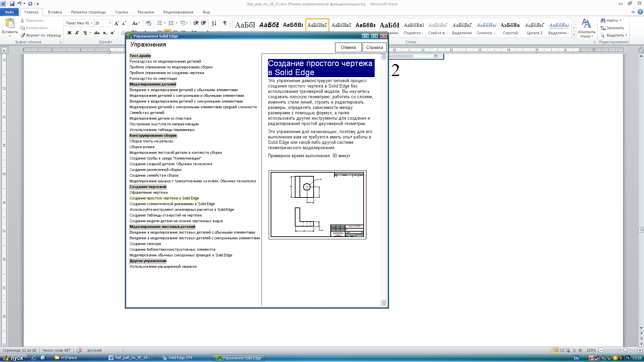
Task: Toggle Show paragraph marks (¶)
Action: (225, 23)
